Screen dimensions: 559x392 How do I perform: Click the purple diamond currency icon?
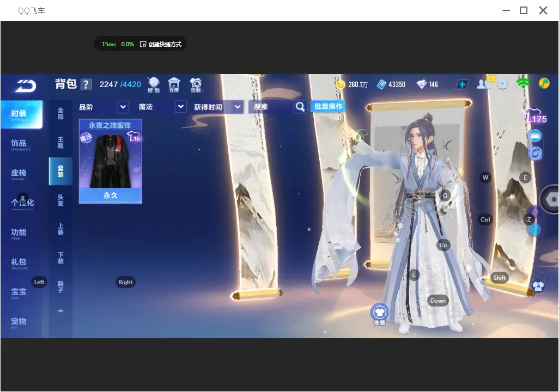tap(421, 84)
